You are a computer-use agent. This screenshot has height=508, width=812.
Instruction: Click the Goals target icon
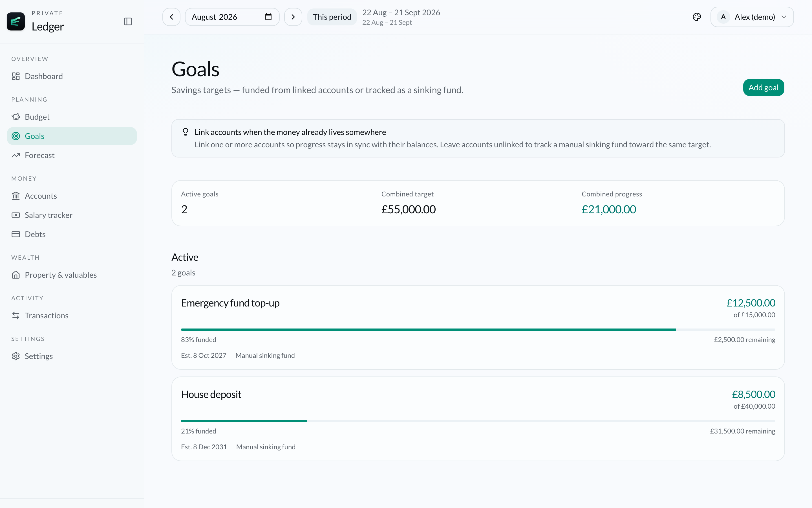(x=16, y=136)
